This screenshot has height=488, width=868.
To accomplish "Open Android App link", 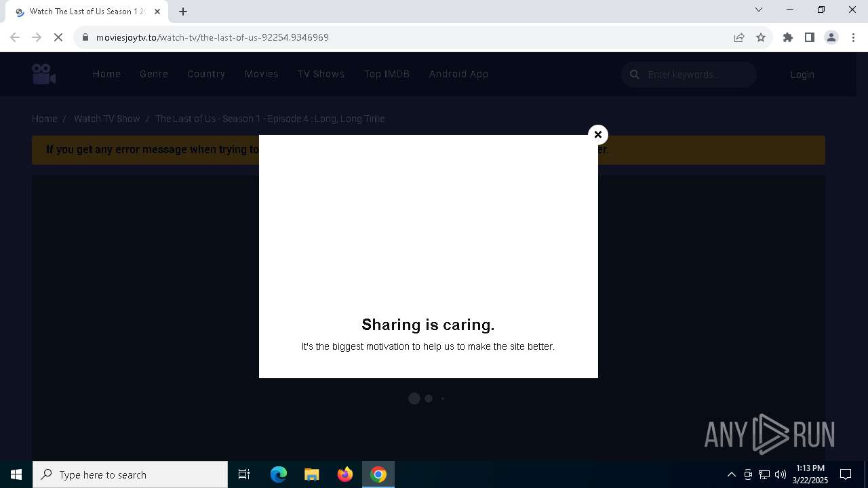I will coord(458,74).
